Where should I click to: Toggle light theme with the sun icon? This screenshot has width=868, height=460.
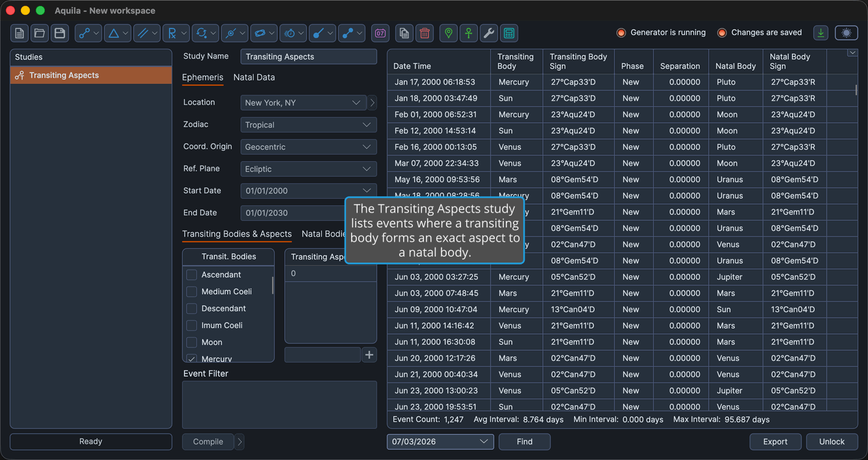pyautogui.click(x=847, y=33)
